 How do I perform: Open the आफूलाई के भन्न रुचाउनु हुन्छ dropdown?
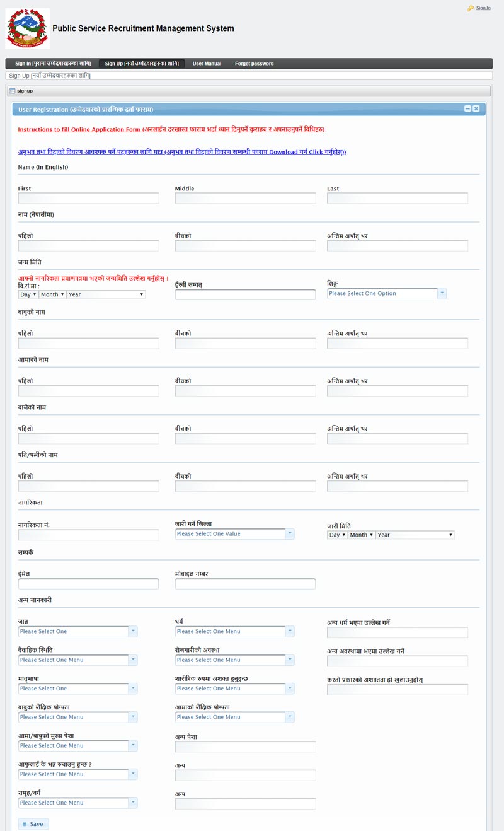78,774
